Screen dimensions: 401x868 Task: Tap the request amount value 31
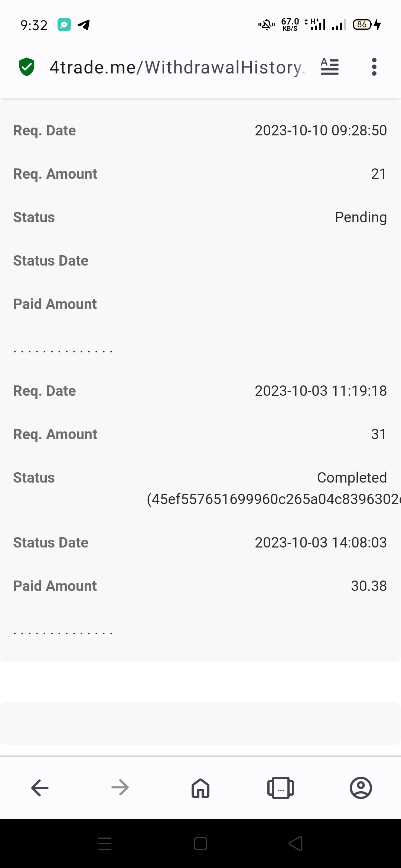[379, 434]
